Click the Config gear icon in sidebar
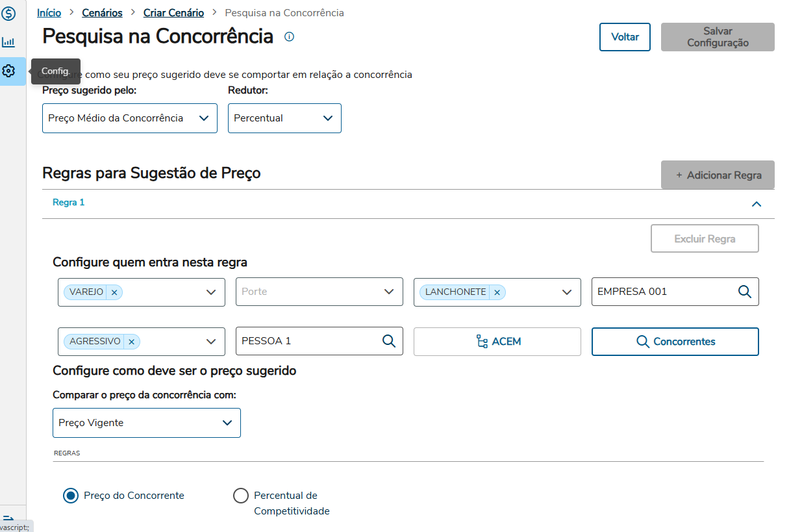Viewport: 789px width, 532px height. click(x=8, y=71)
